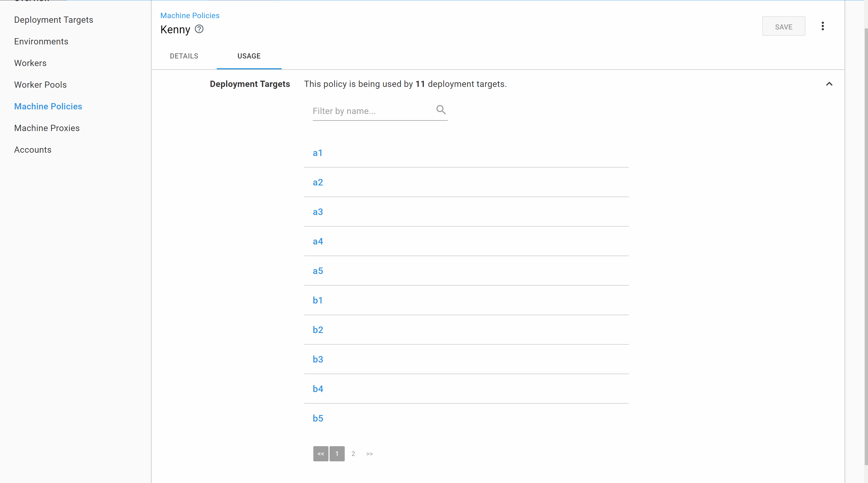Open deployment target a3
868x483 pixels.
coord(318,212)
